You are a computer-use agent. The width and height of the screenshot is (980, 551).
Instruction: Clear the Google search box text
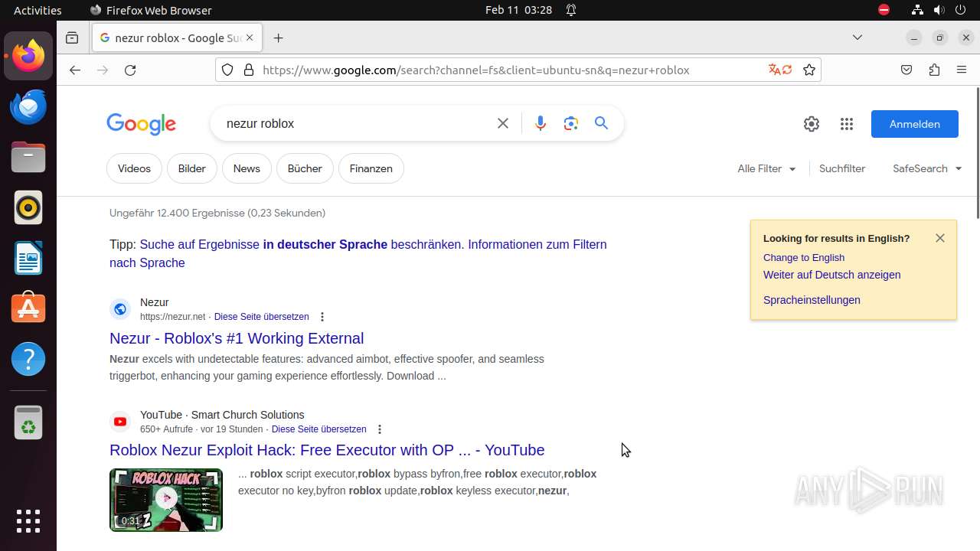pos(503,123)
